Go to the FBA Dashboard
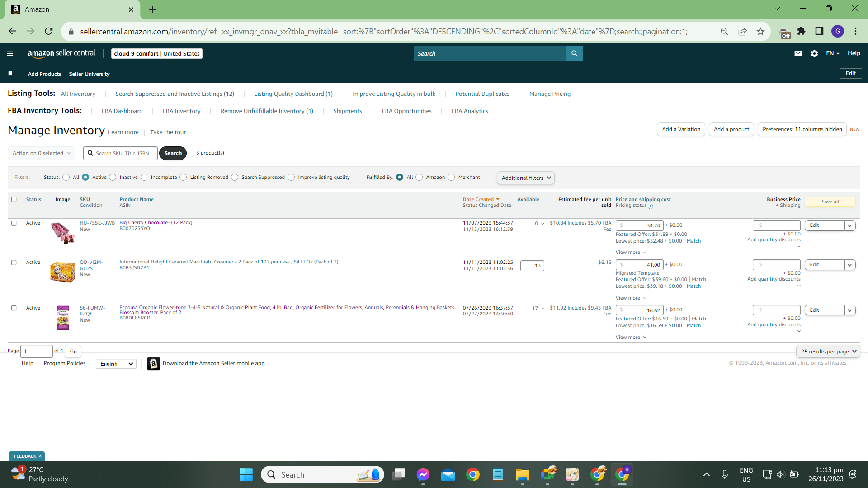The width and height of the screenshot is (868, 488). (x=122, y=111)
